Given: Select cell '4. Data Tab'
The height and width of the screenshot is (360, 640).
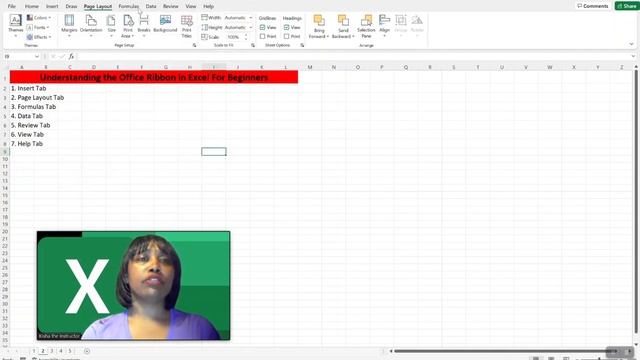Looking at the screenshot, I should pyautogui.click(x=27, y=116).
